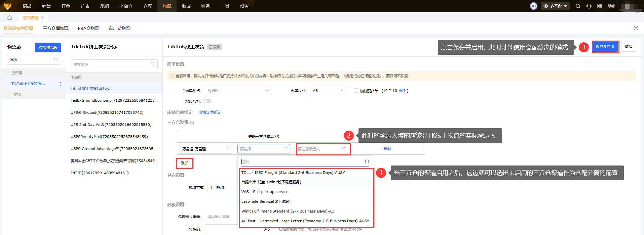Image resolution: width=644 pixels, height=235 pixels.
Task: Open 帮助 in the top bar
Action: point(611,6)
